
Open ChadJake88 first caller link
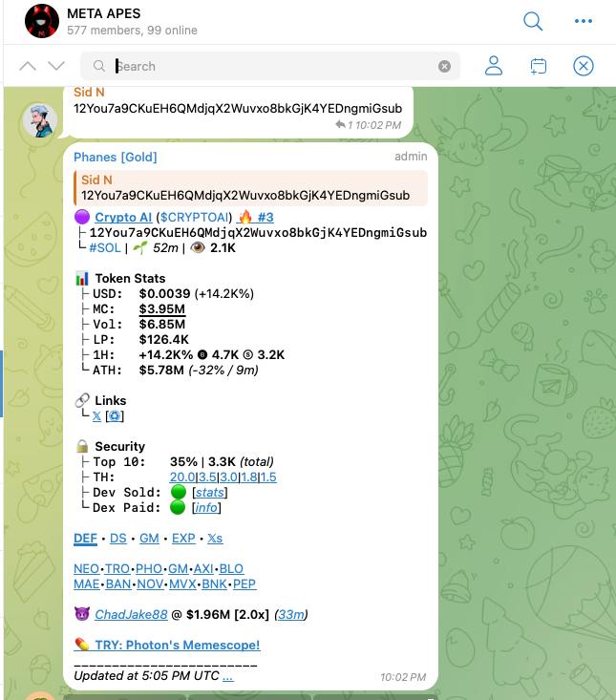[131, 615]
